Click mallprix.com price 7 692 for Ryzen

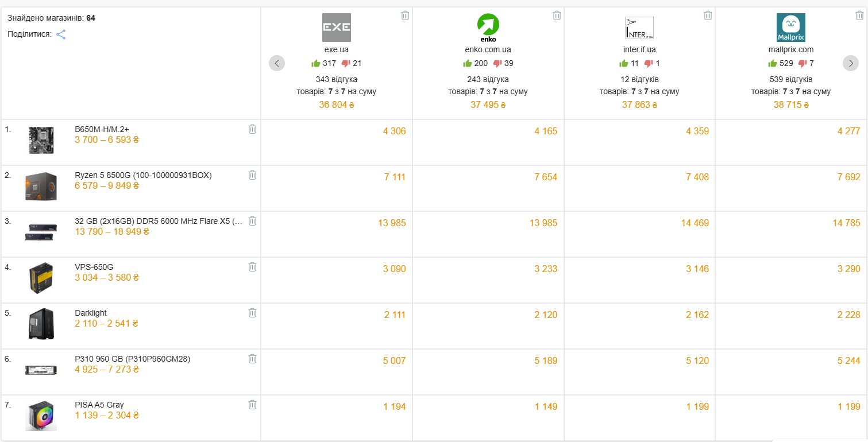[x=846, y=177]
